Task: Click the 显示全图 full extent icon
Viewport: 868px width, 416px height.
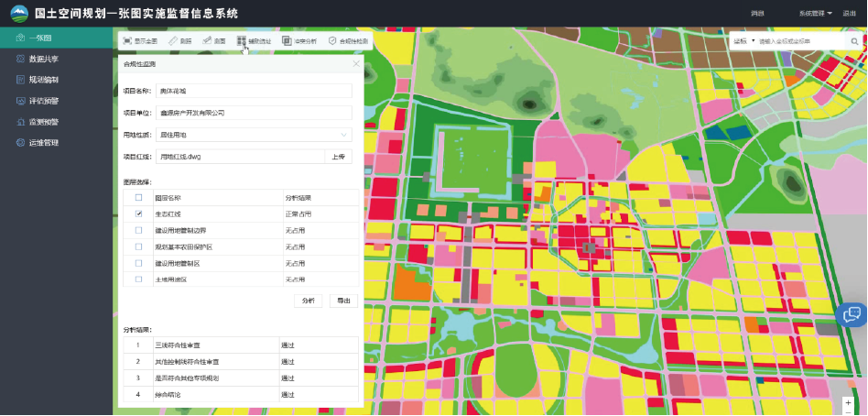Action: tap(127, 41)
